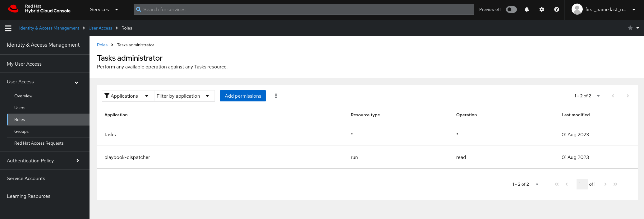The height and width of the screenshot is (219, 644).
Task: Toggle the Preview switch on
Action: [511, 10]
